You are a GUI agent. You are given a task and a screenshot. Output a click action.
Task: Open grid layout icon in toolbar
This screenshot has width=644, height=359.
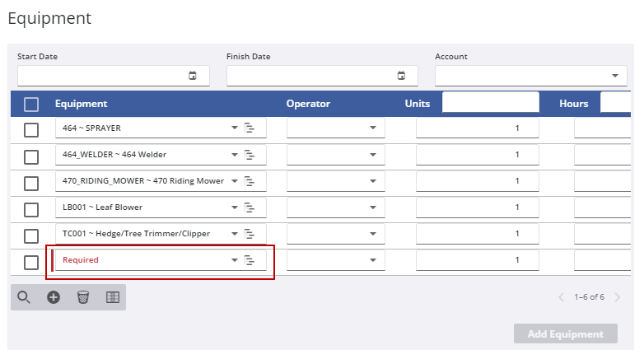(x=113, y=297)
